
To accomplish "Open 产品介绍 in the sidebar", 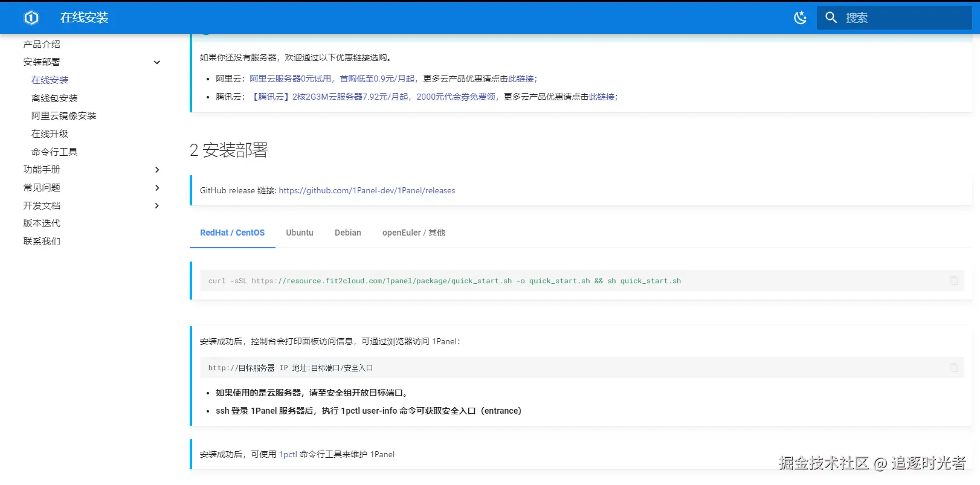I will [42, 44].
